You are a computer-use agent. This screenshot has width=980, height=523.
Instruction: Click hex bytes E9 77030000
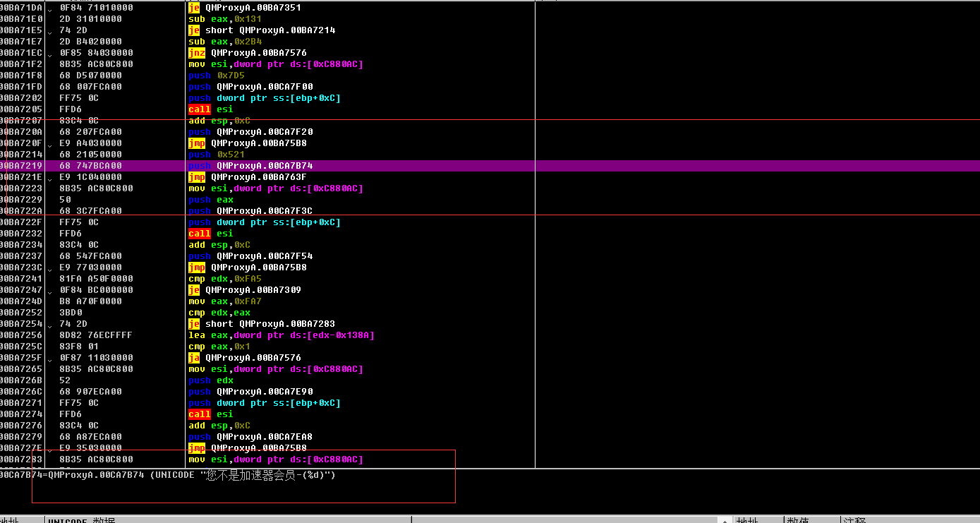click(x=90, y=267)
